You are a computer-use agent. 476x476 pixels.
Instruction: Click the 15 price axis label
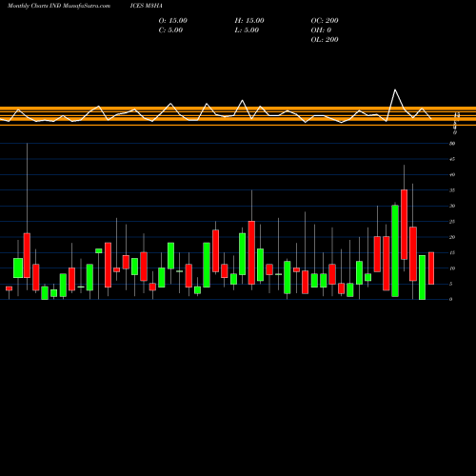(452, 253)
